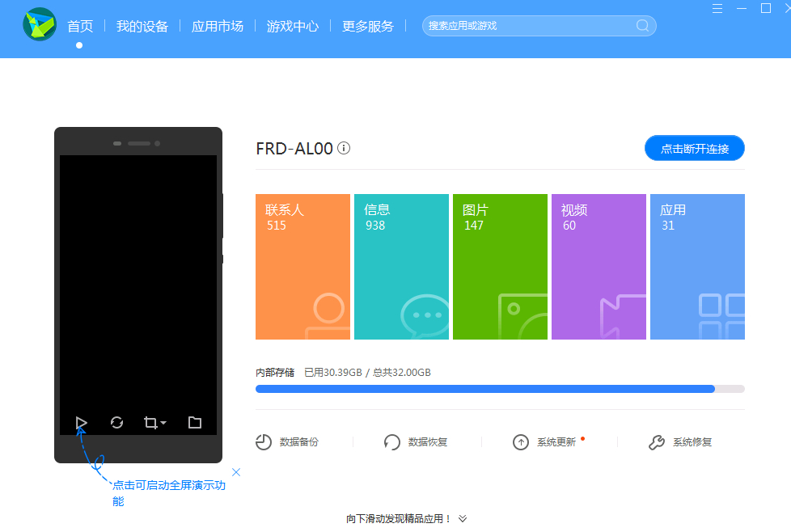
Task: Focus the 搜索应用或游戏 search field
Action: tap(539, 26)
